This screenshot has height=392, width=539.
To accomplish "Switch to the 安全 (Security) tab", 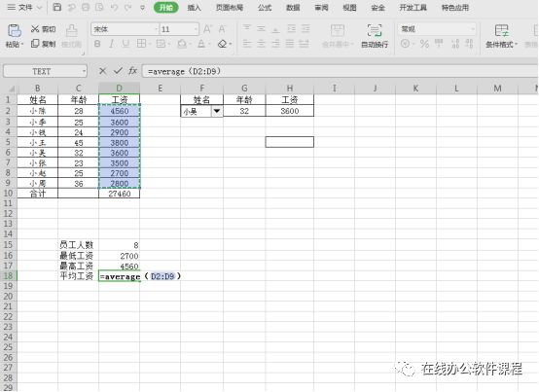I will tap(377, 7).
